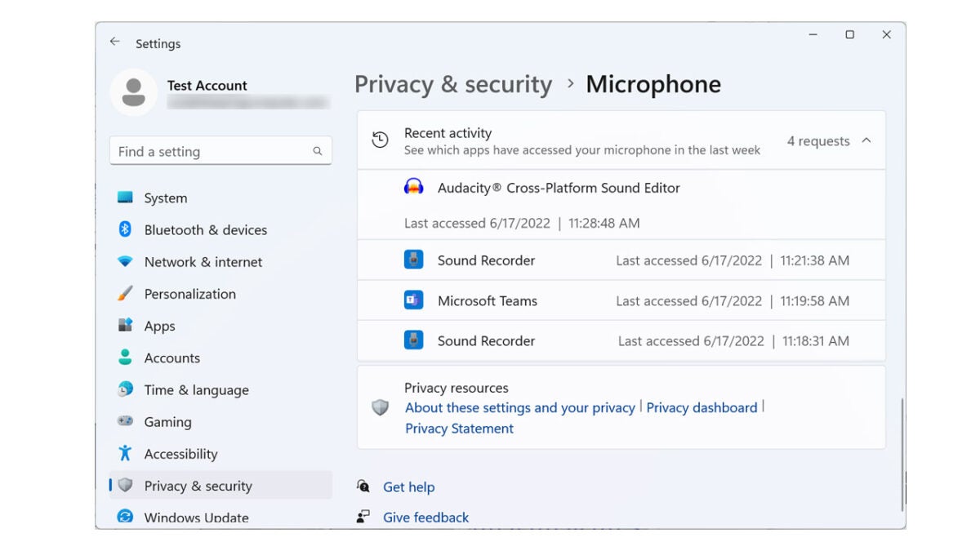Click the Give feedback link
Screen dimensions: 980x551
(425, 517)
